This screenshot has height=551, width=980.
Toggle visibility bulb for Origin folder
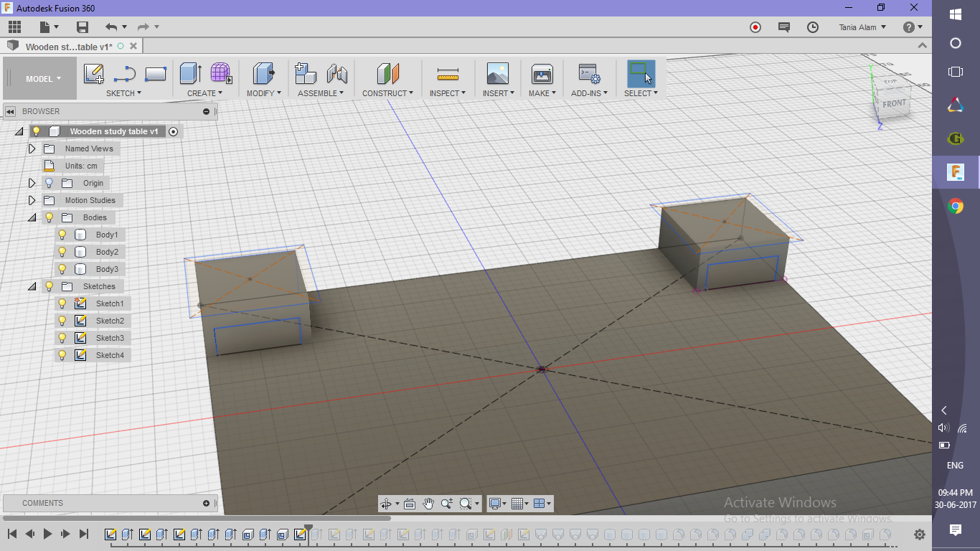50,183
